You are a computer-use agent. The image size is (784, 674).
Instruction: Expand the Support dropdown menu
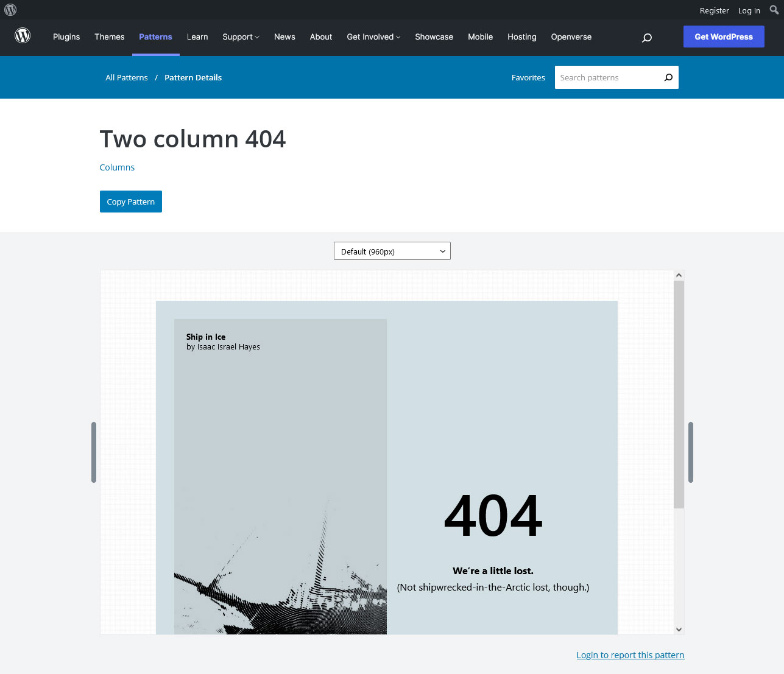[x=241, y=37]
